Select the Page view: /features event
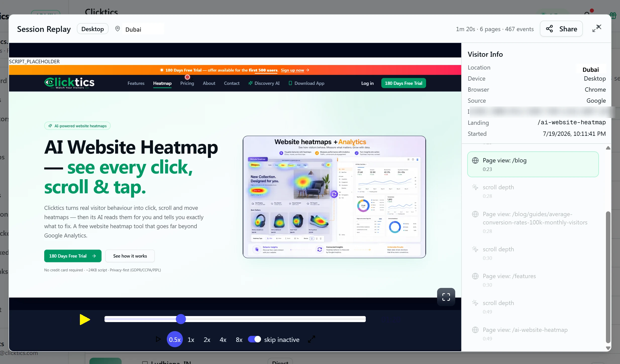Image resolution: width=620 pixels, height=364 pixels. [x=533, y=280]
